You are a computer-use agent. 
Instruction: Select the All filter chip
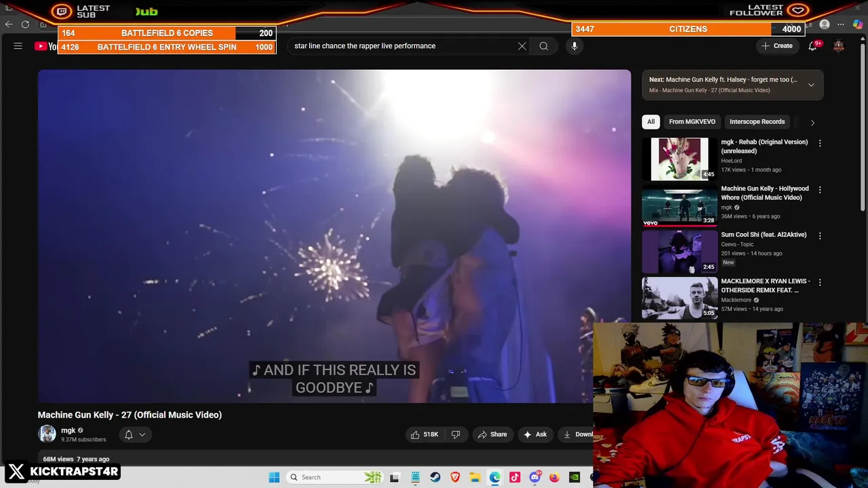(x=651, y=122)
